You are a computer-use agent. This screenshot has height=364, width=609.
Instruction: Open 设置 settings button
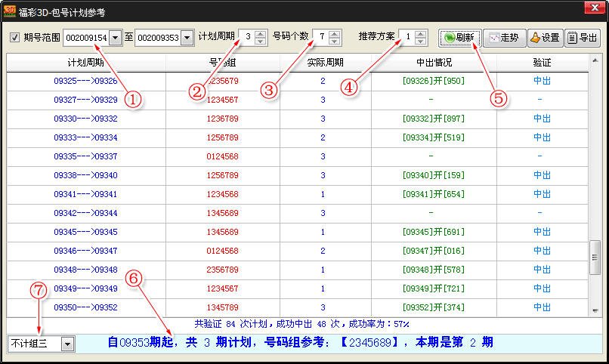click(x=544, y=38)
